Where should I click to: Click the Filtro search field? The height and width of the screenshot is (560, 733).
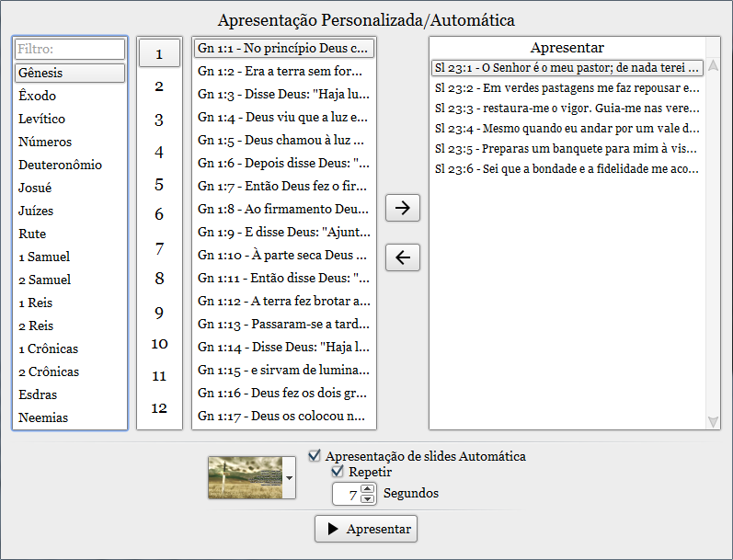(x=70, y=49)
